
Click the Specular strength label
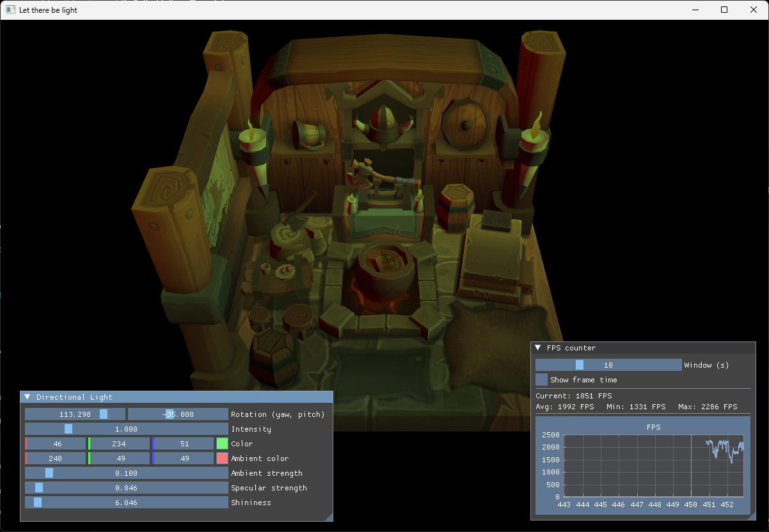(269, 488)
